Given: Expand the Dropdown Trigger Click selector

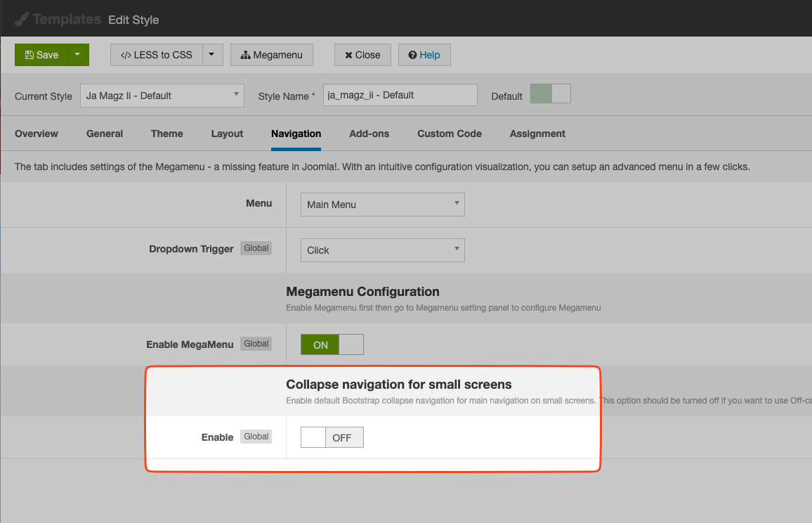Looking at the screenshot, I should (382, 250).
